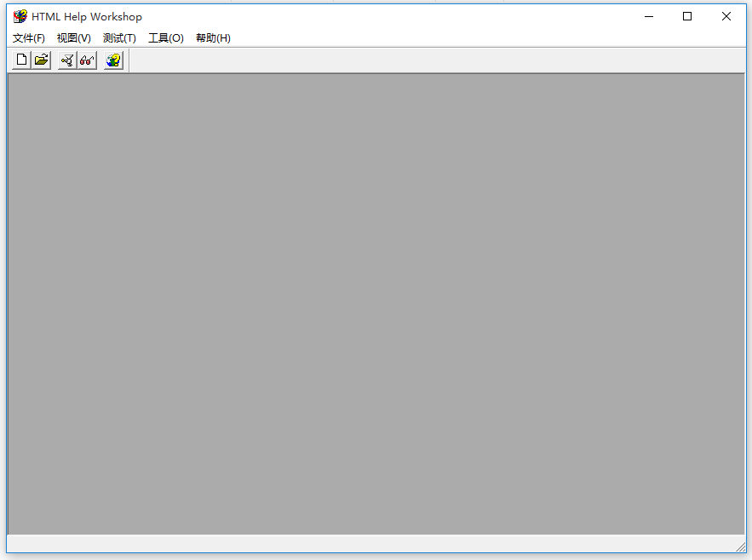Open the 帮助(H) menu

[x=212, y=37]
